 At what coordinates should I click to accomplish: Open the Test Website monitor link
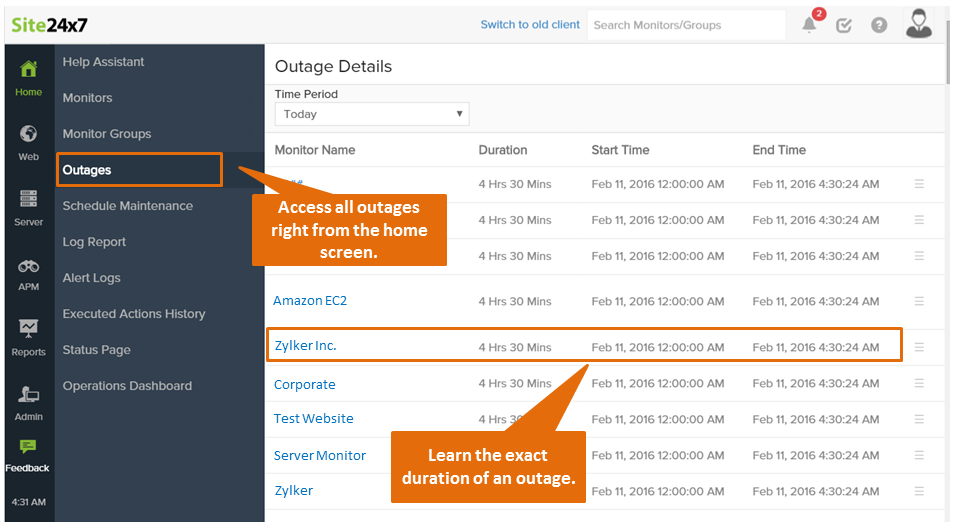click(x=314, y=419)
